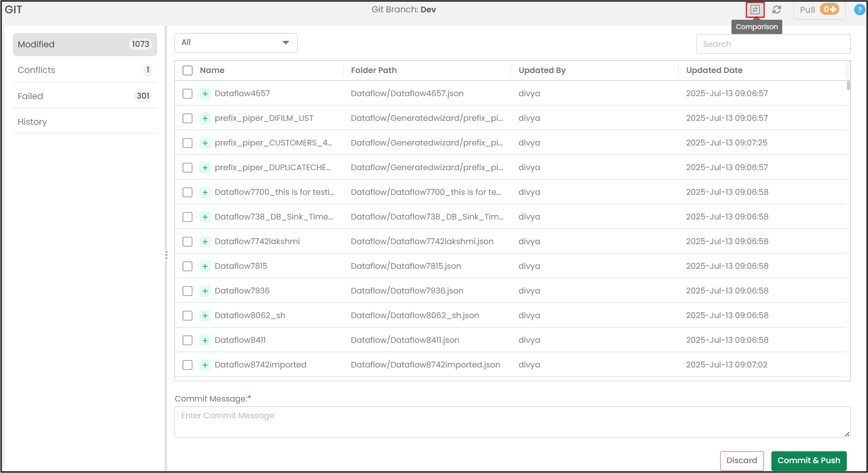Open the Comparison view icon
The image size is (868, 473).
point(755,10)
